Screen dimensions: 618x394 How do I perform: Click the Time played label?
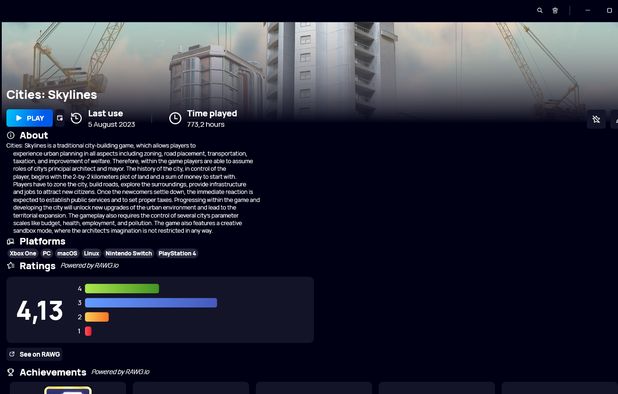pyautogui.click(x=212, y=113)
